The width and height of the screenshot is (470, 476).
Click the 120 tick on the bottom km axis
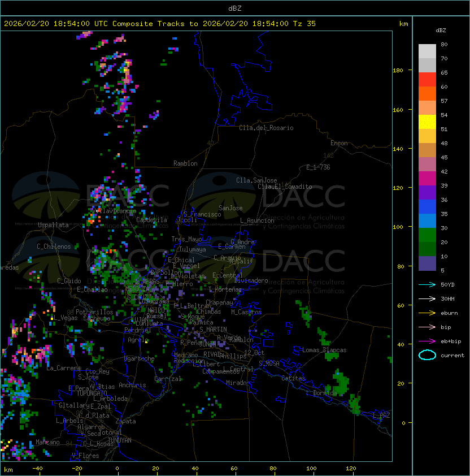point(351,469)
